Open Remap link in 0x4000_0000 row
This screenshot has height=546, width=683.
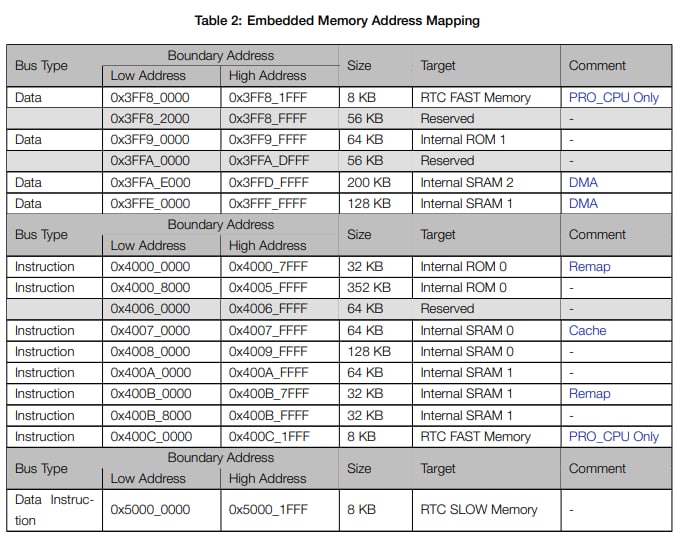[589, 267]
